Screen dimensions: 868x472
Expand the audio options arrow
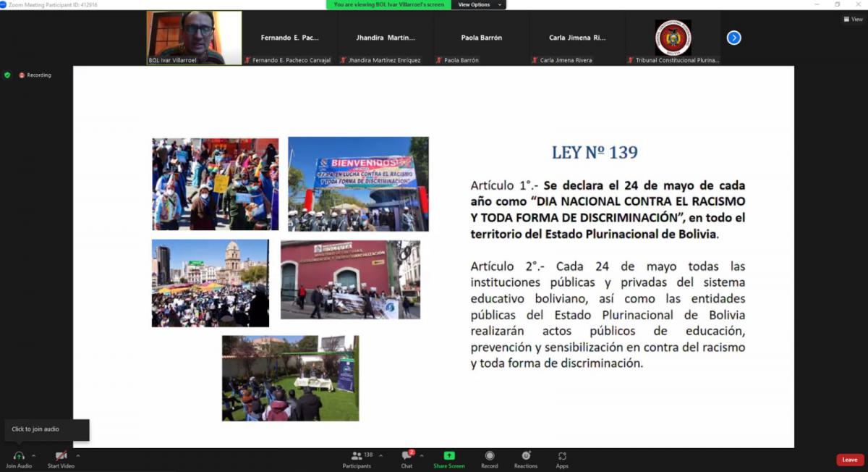[34, 455]
